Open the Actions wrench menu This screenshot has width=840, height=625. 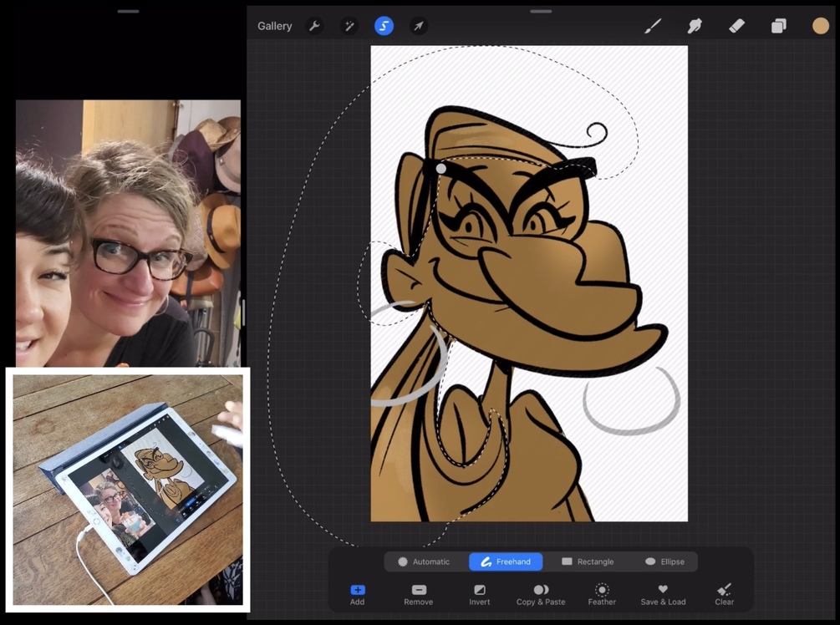point(314,26)
